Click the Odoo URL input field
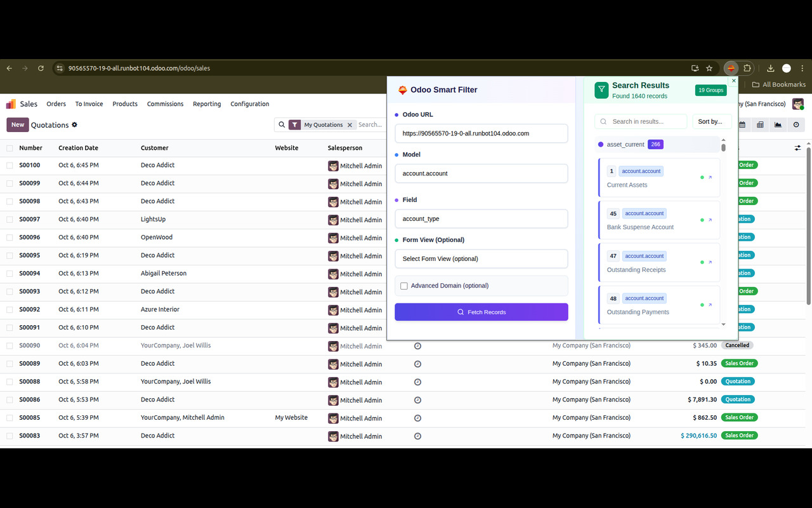This screenshot has height=508, width=812. click(481, 133)
